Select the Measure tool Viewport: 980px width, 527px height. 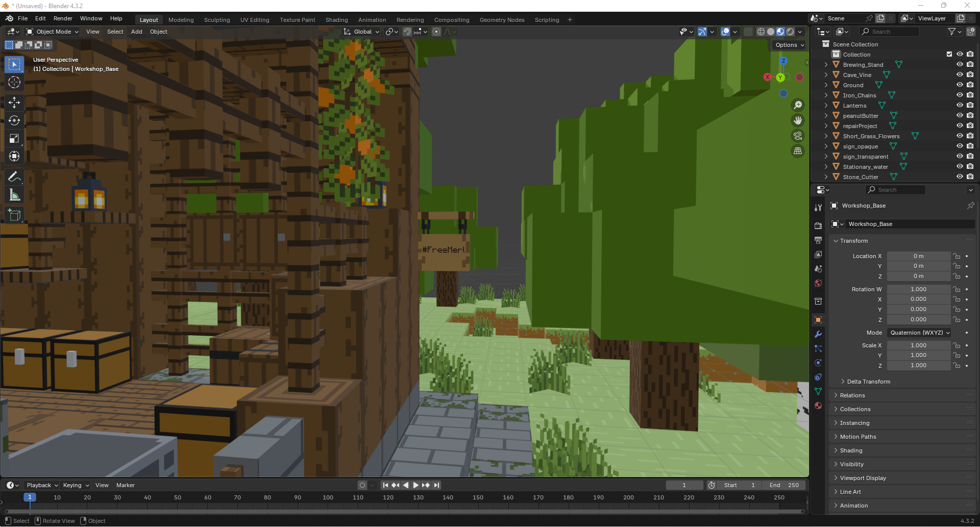coord(14,195)
